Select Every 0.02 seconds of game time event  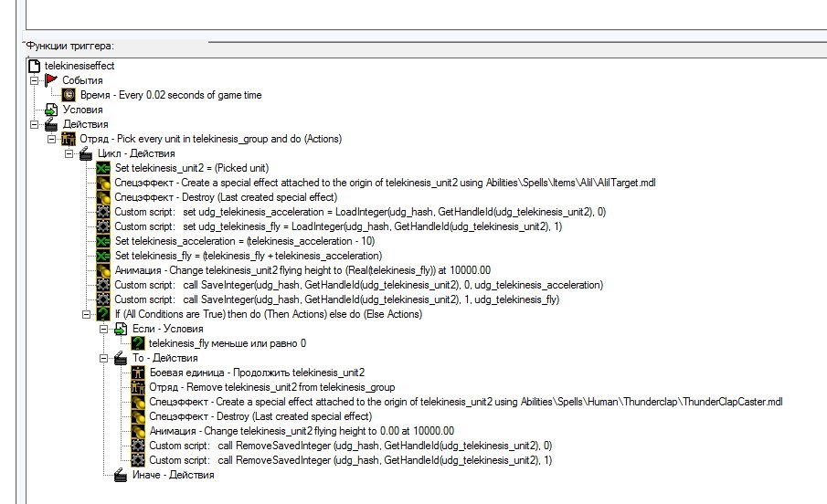coord(171,95)
